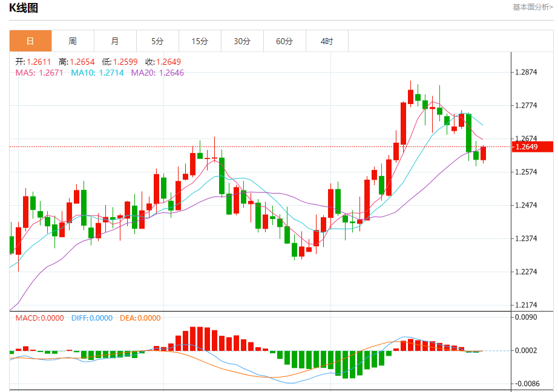
Task: Click the MA5: 1.2671 legend
Action: tap(39, 73)
